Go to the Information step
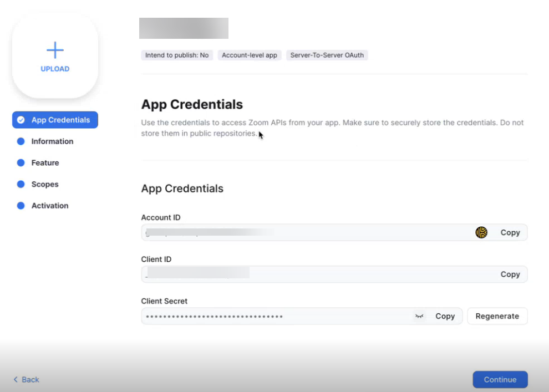The height and width of the screenshot is (392, 549). (x=52, y=141)
